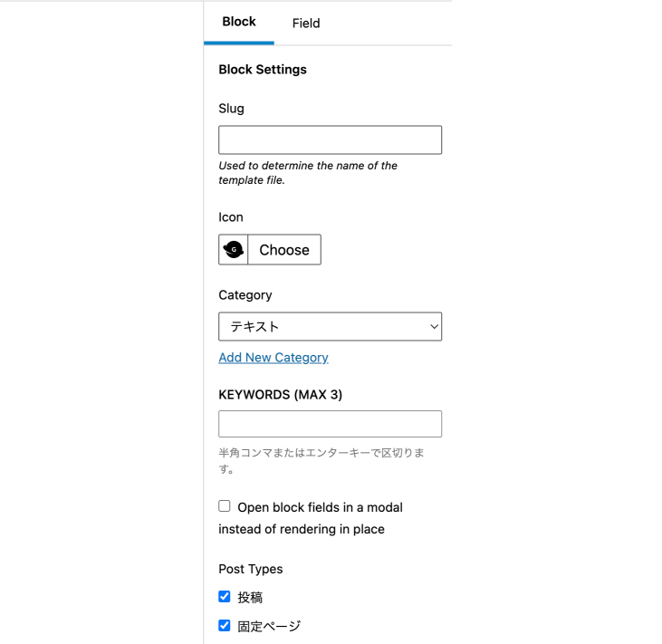Click the template file help text under Slug

[x=308, y=173]
